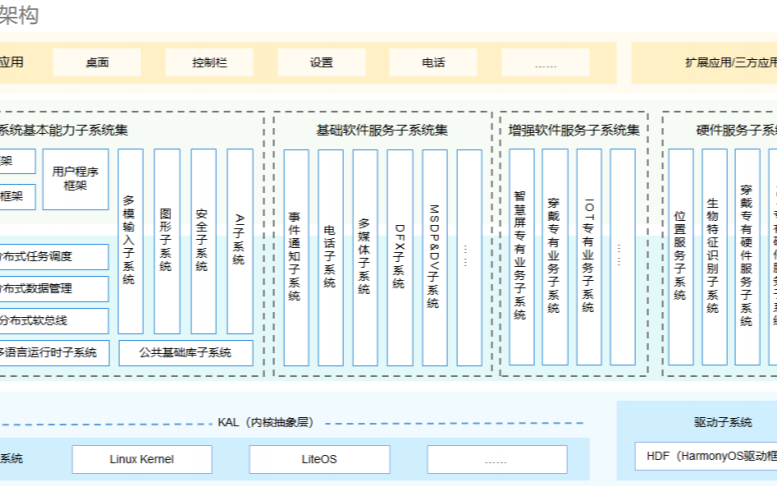The height and width of the screenshot is (486, 777).
Task: Select the 多语言运行时子系统 box
Action: pyautogui.click(x=54, y=353)
